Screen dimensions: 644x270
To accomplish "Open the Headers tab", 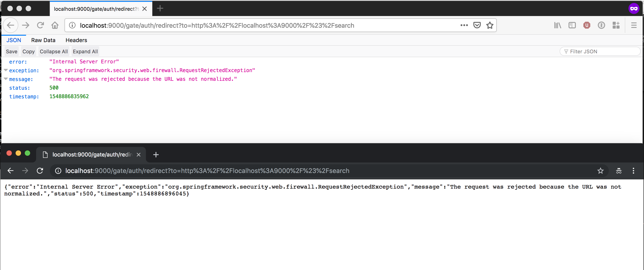I will pos(76,40).
